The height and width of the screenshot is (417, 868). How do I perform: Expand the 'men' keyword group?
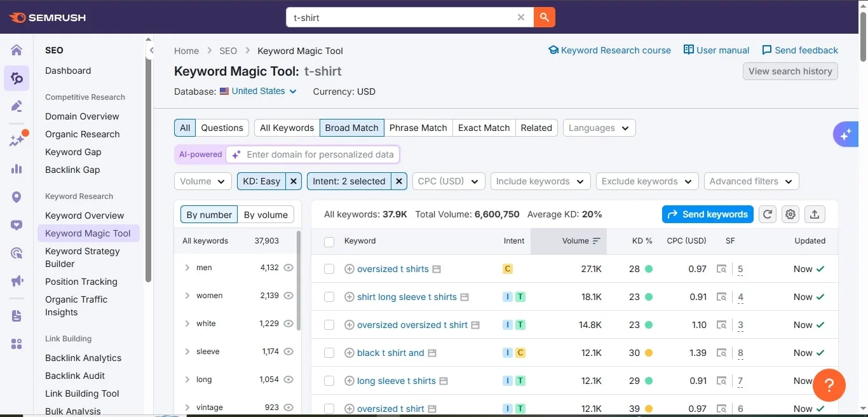tap(186, 268)
